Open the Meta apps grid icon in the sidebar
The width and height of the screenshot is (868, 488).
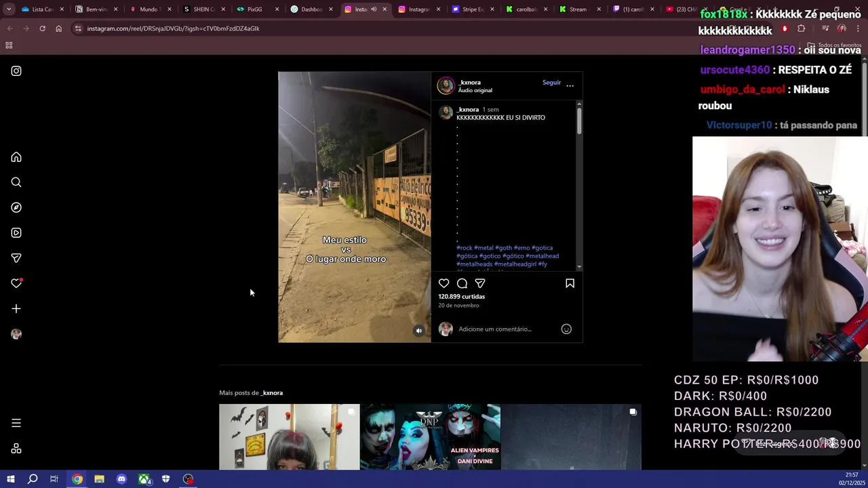(x=16, y=449)
